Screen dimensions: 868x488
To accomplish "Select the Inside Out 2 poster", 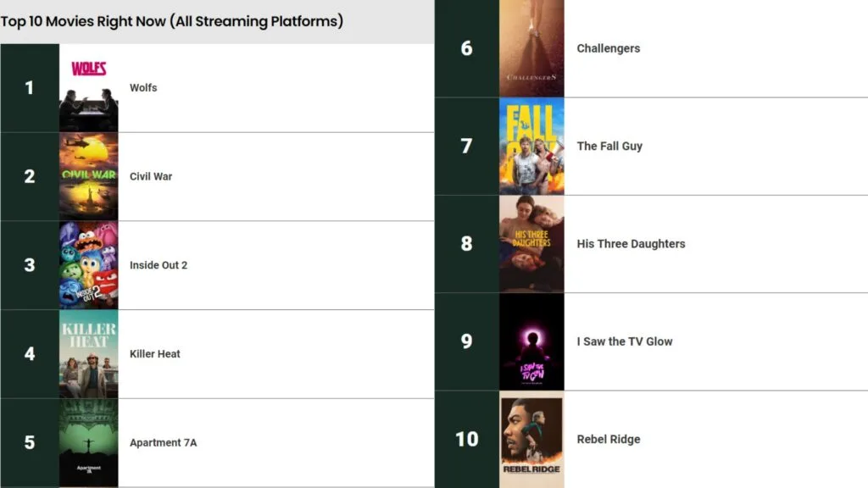I will click(x=88, y=265).
